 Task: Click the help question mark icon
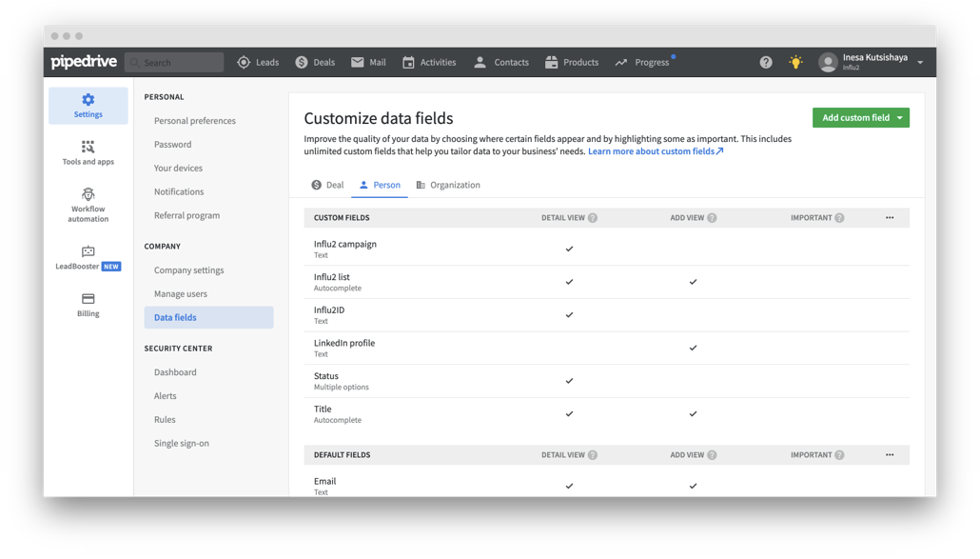[x=766, y=63]
